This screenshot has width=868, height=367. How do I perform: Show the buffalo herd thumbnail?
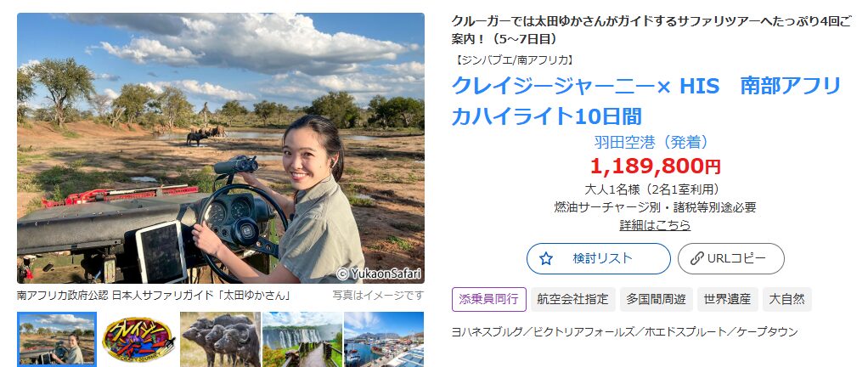(x=220, y=339)
